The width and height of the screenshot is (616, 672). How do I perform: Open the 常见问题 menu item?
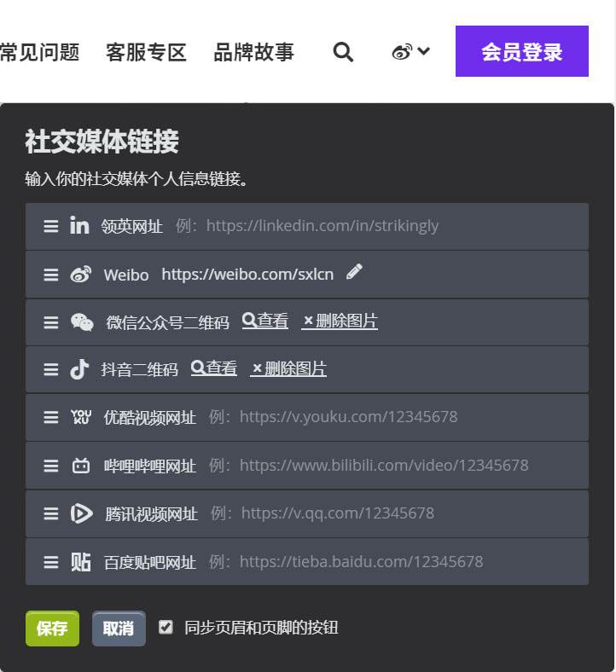(x=39, y=52)
